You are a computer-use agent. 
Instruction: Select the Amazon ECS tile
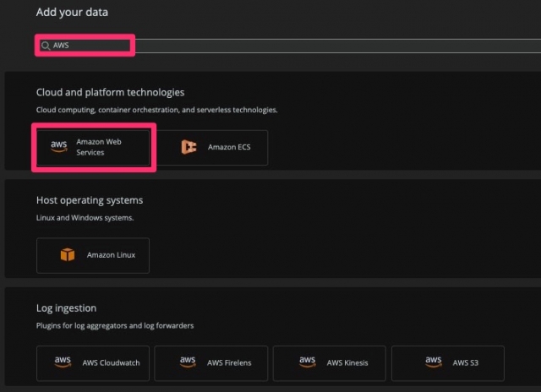[211, 147]
